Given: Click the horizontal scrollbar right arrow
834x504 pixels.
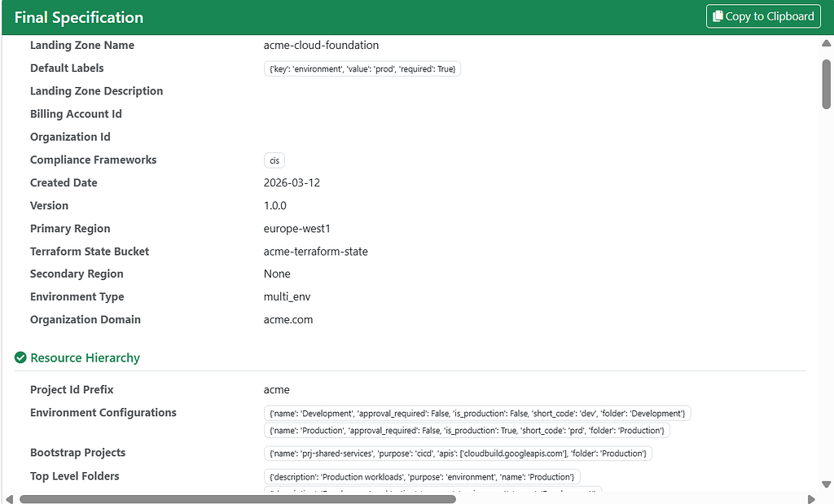Looking at the screenshot, I should click(x=811, y=499).
